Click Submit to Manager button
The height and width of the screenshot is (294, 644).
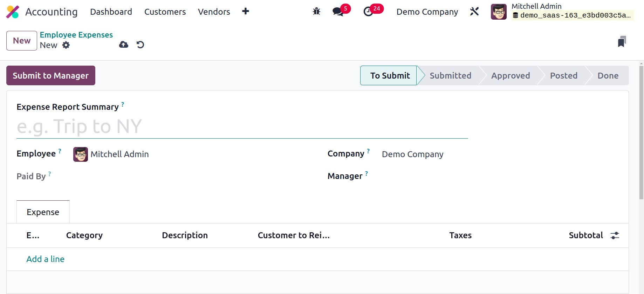51,75
